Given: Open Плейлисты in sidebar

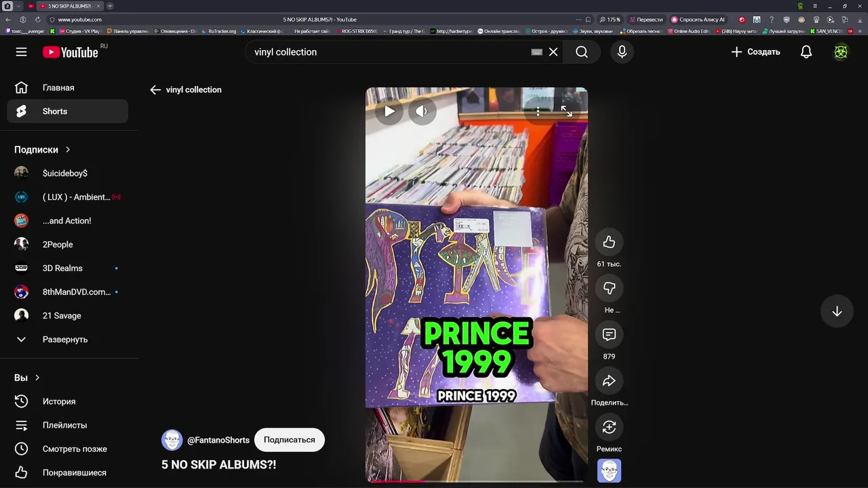Looking at the screenshot, I should [x=67, y=425].
